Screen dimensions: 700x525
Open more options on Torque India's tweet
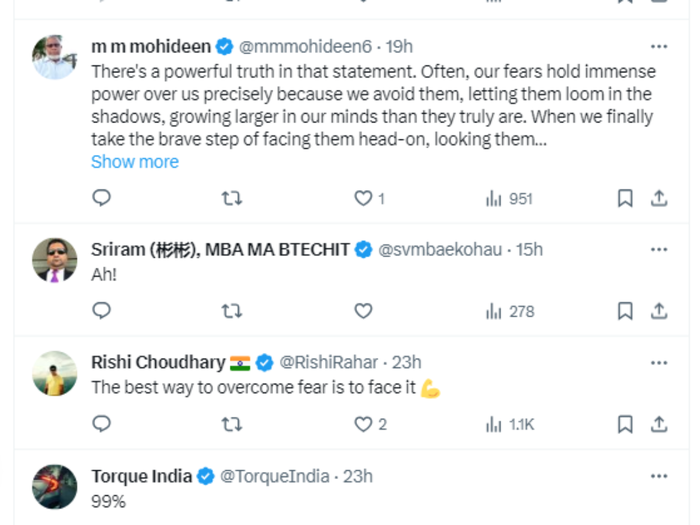pos(659,476)
